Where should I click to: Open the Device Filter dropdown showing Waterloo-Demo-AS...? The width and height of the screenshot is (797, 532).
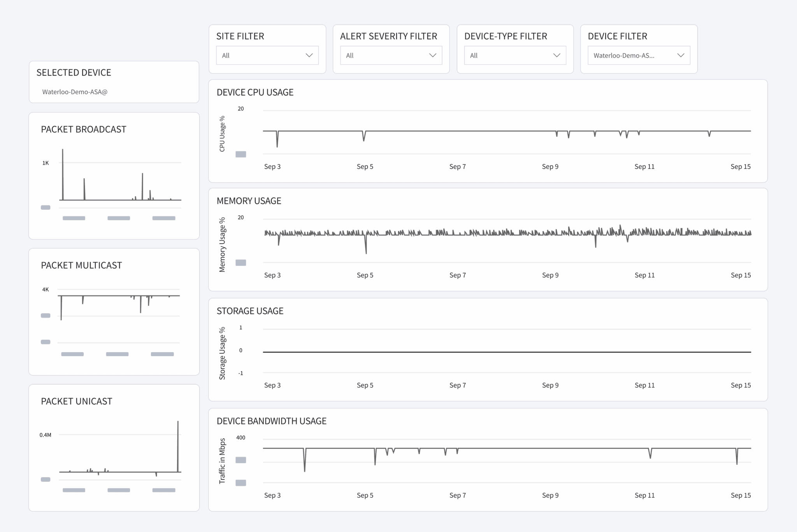tap(638, 55)
